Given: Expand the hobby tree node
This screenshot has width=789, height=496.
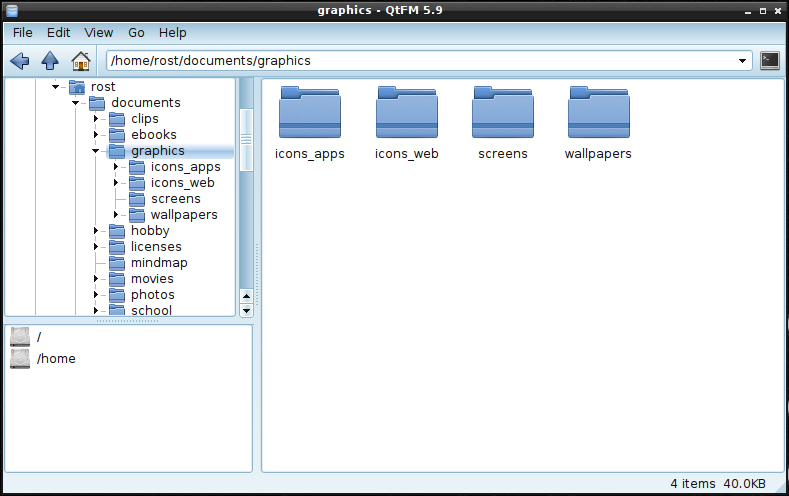Looking at the screenshot, I should 96,230.
